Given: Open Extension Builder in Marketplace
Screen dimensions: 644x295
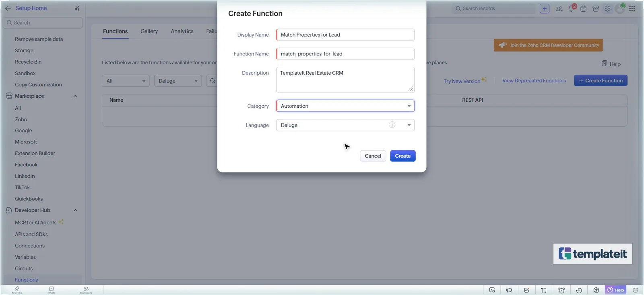Looking at the screenshot, I should coord(35,153).
